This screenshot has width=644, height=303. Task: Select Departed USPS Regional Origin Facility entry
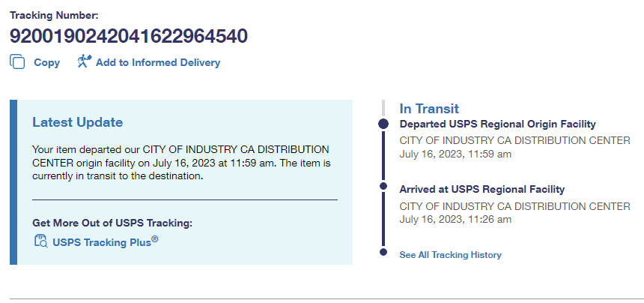[x=497, y=124]
